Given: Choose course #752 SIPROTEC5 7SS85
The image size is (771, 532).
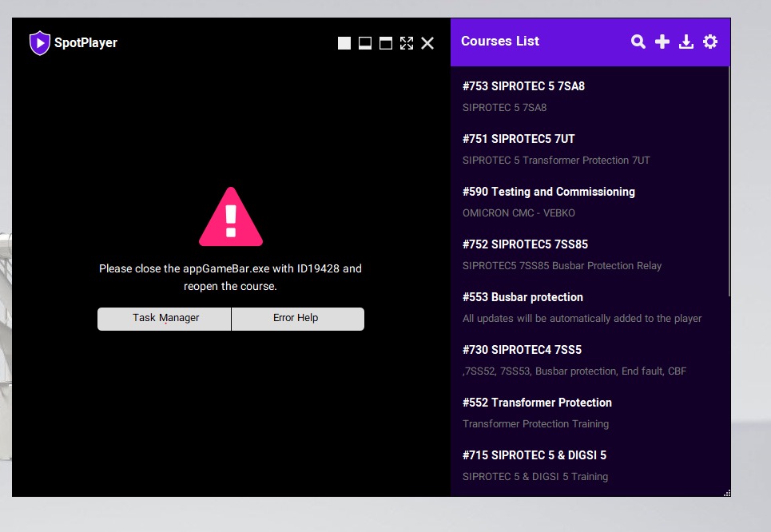Looking at the screenshot, I should [525, 244].
